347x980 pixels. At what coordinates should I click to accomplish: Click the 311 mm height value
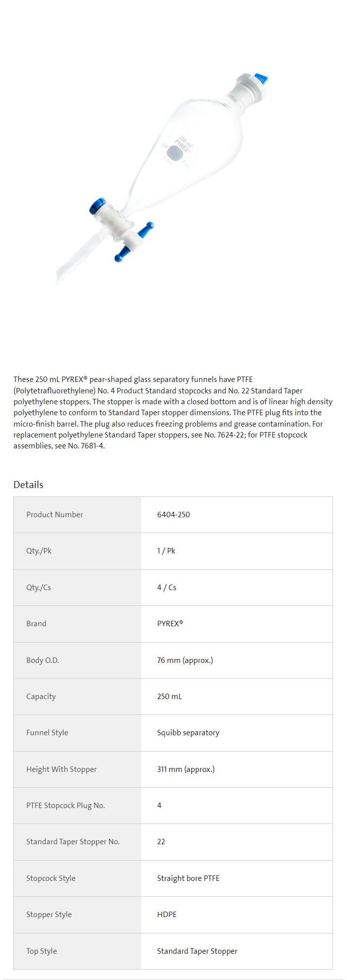[186, 769]
